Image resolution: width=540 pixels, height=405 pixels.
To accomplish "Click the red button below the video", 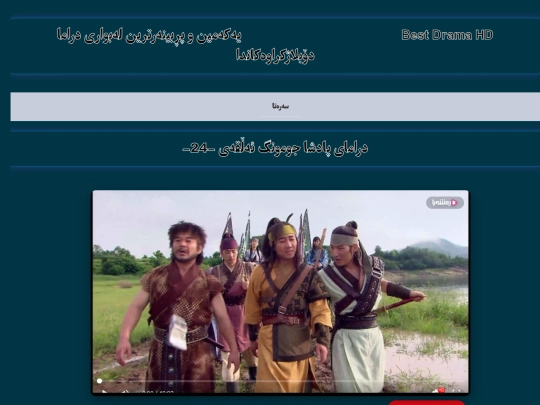I will (426, 403).
